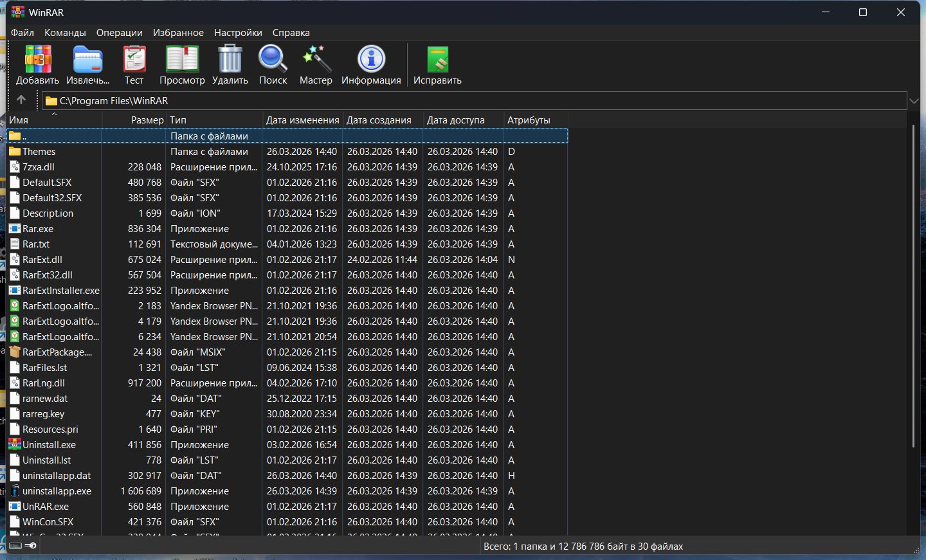
Task: Sort by Дата изменения column header
Action: [x=302, y=120]
